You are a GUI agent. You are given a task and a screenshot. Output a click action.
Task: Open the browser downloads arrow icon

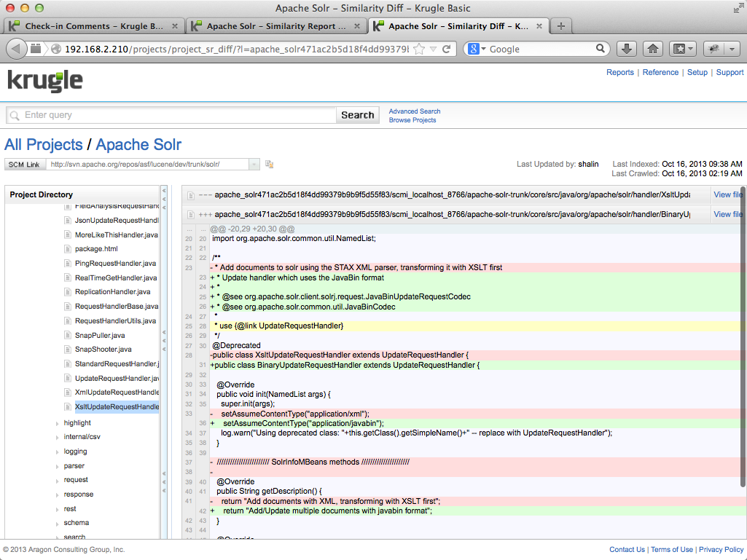(x=627, y=49)
